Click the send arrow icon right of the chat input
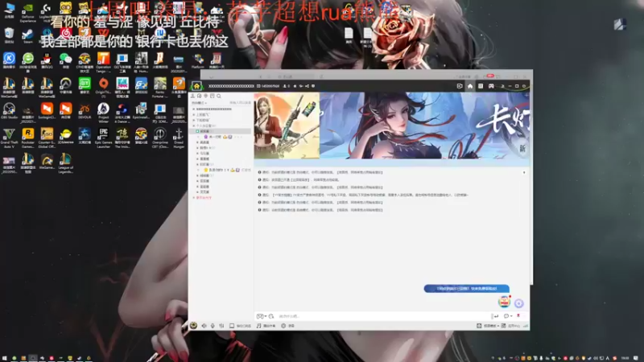644x362 pixels. (496, 316)
